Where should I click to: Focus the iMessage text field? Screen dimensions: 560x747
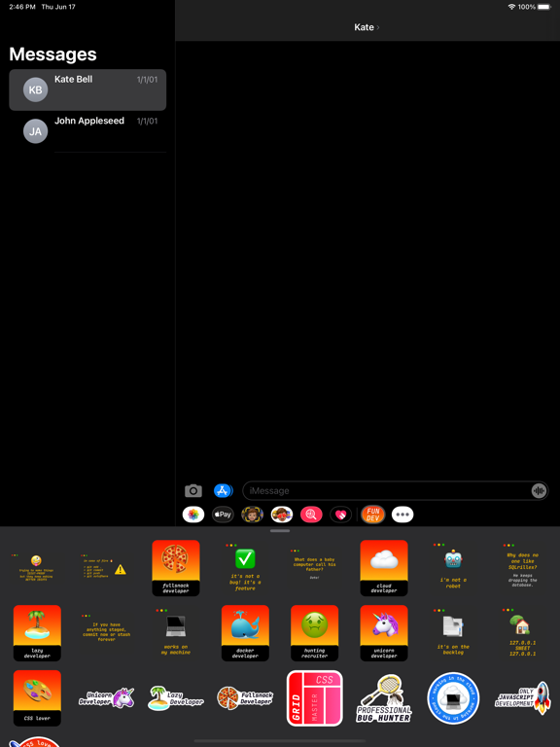tap(396, 490)
